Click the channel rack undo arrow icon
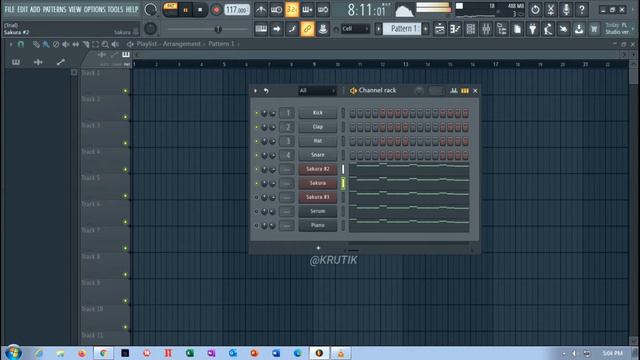Screen dimensions: 640x360 click(x=266, y=91)
